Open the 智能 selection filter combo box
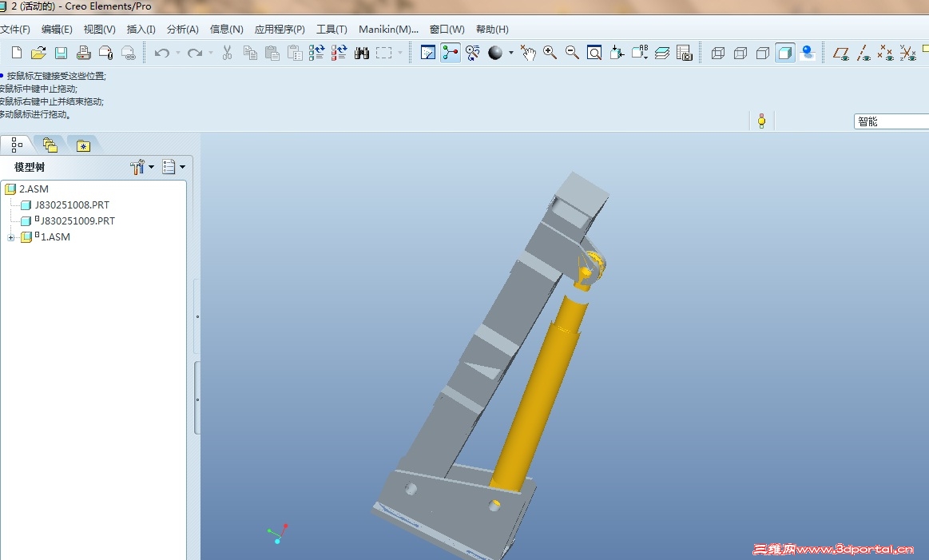 tap(891, 121)
